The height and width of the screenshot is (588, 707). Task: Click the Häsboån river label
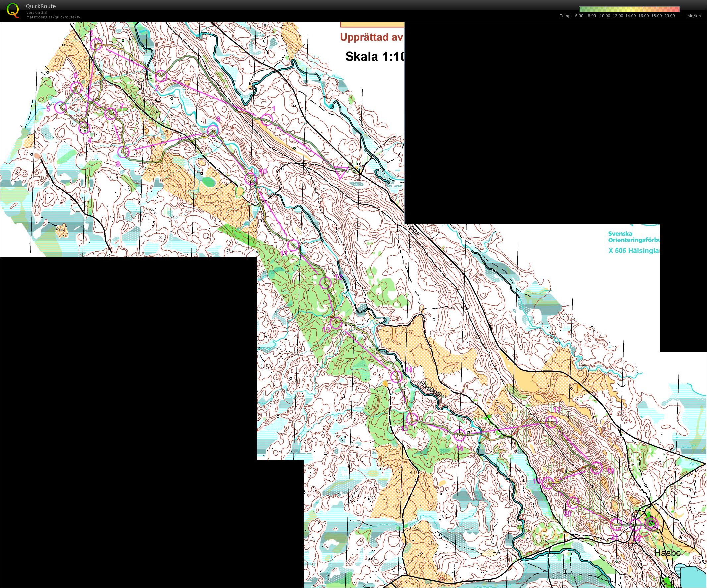coord(432,389)
